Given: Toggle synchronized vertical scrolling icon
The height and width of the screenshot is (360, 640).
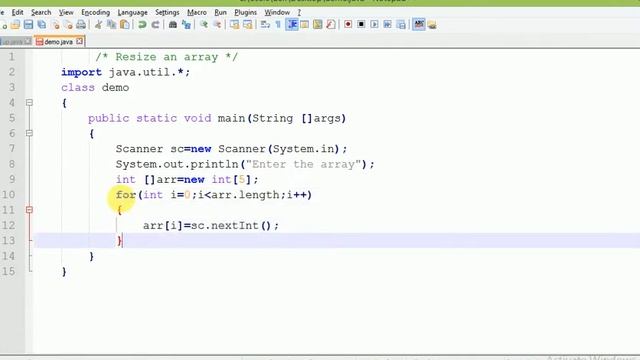Looking at the screenshot, I should (234, 24).
